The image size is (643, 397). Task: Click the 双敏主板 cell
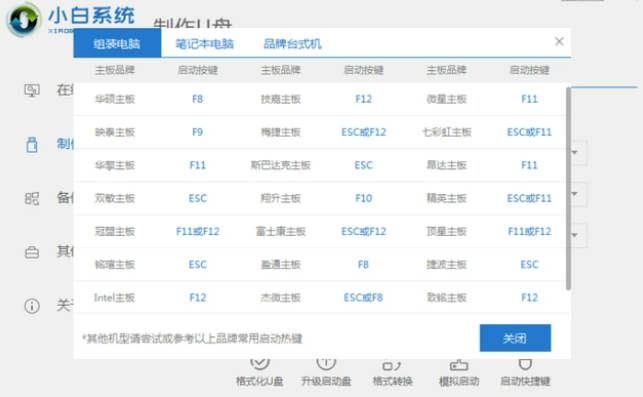point(115,198)
